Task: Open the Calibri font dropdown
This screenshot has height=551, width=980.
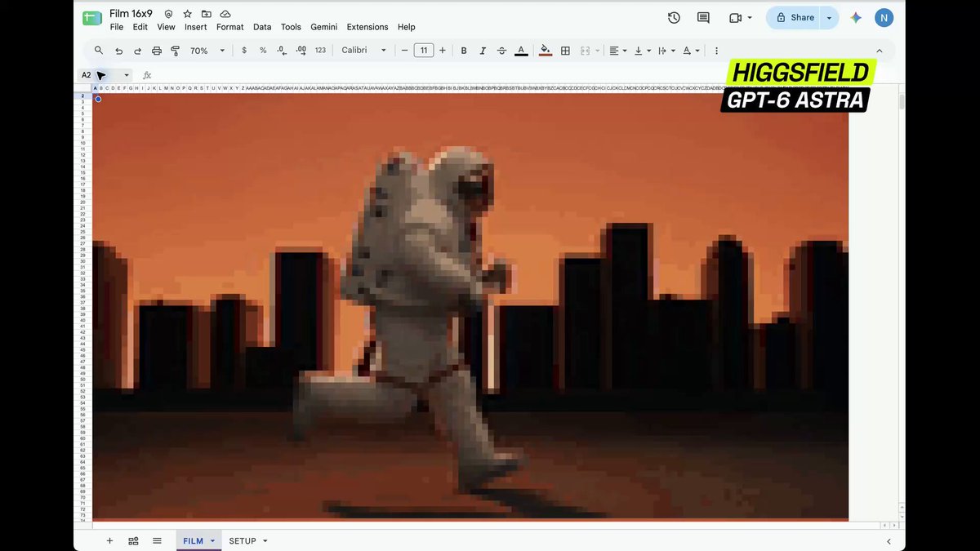Action: (364, 51)
